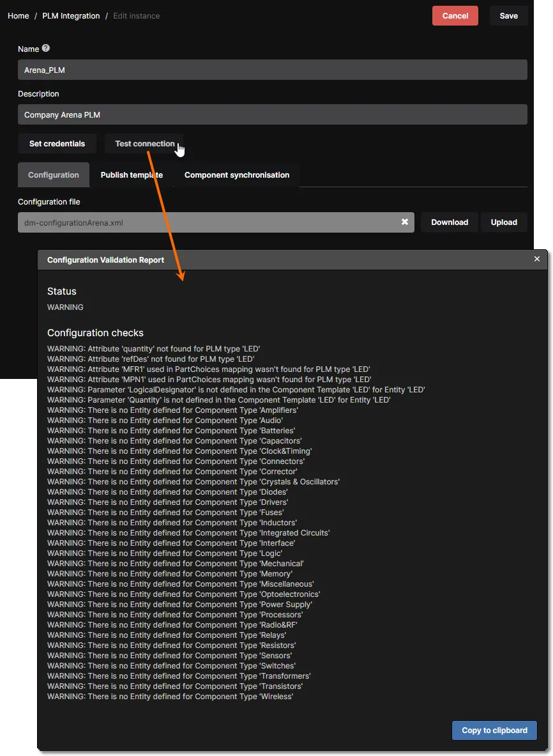Click warning for Component Type 'Sensors'
The width and height of the screenshot is (553, 756).
170,655
